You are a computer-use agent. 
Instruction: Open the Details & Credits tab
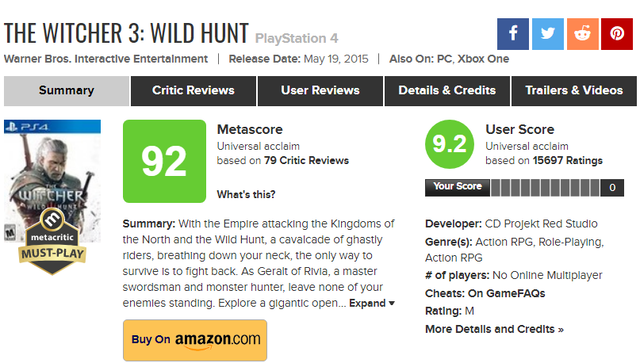447,91
